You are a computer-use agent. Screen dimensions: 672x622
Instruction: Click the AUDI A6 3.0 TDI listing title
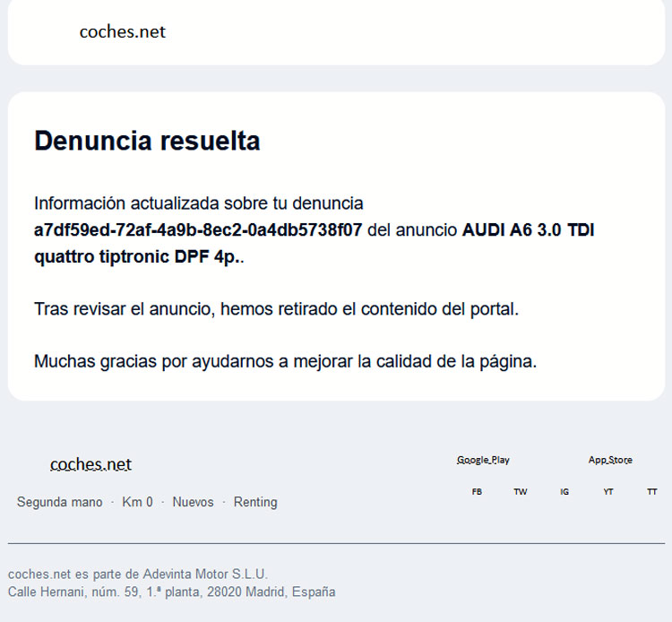click(314, 244)
